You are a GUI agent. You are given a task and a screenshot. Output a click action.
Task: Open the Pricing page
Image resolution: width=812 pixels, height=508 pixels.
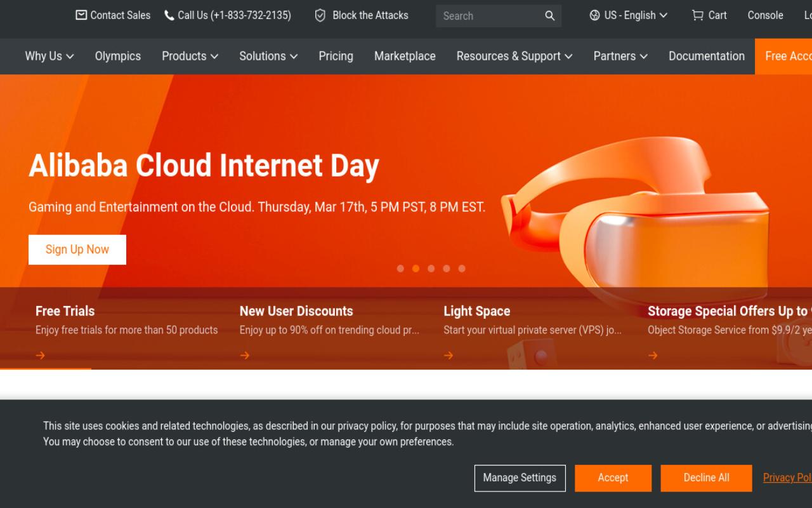coord(336,56)
